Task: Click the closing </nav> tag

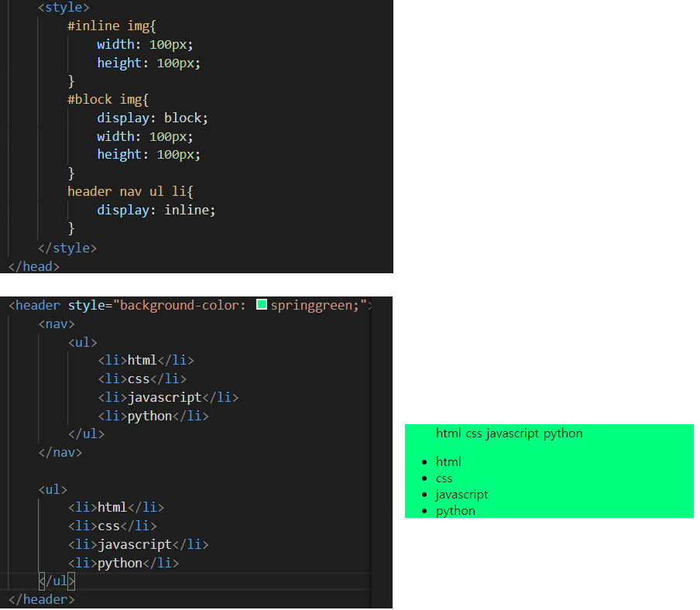Action: point(60,453)
